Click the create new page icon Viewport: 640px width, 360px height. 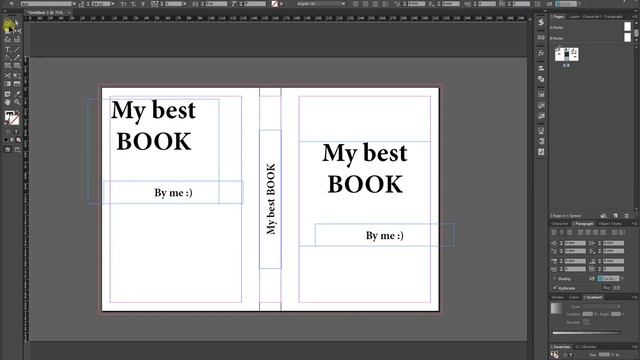point(616,216)
